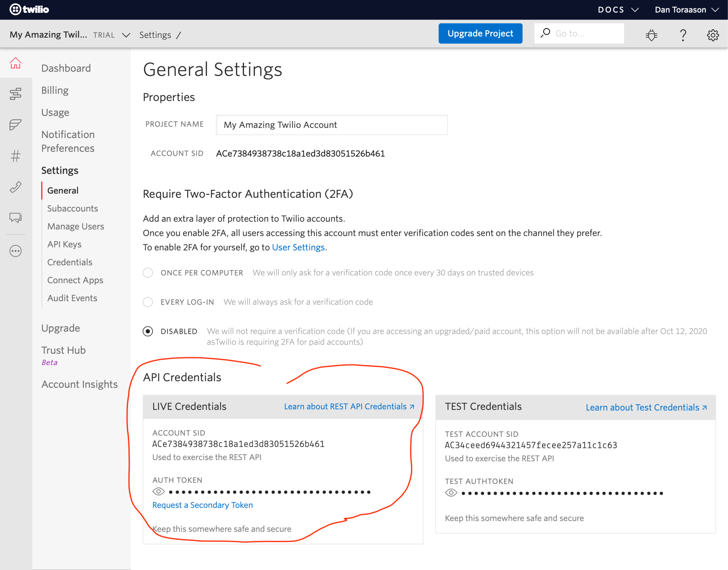Open the home icon in left rail
This screenshot has height=570, width=728.
pyautogui.click(x=16, y=63)
